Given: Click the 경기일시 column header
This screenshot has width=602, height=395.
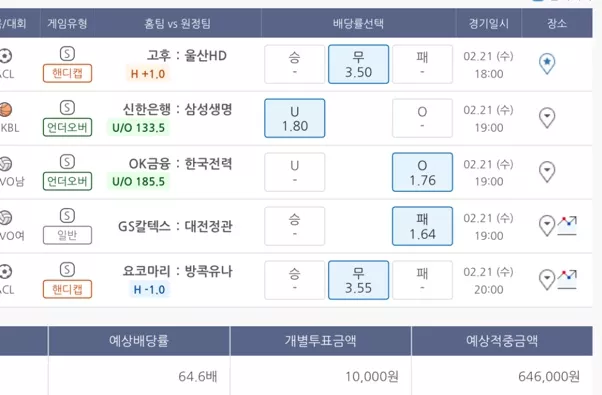Looking at the screenshot, I should tap(489, 23).
